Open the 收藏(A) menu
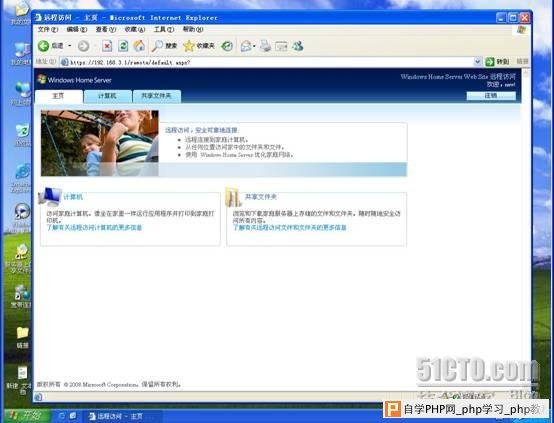The width and height of the screenshot is (554, 423). pyautogui.click(x=135, y=29)
